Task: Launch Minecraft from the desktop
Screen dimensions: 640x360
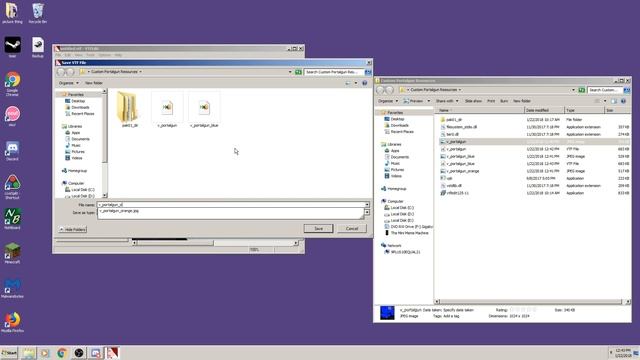Action: coord(12,253)
